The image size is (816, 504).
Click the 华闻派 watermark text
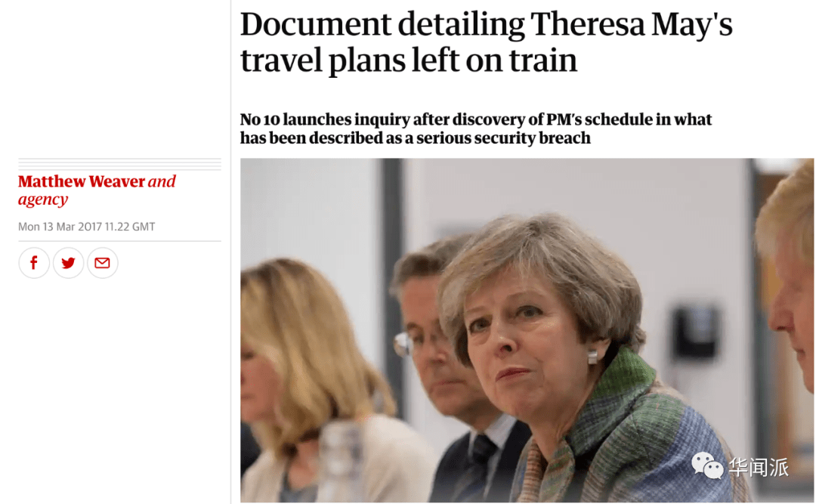[759, 466]
